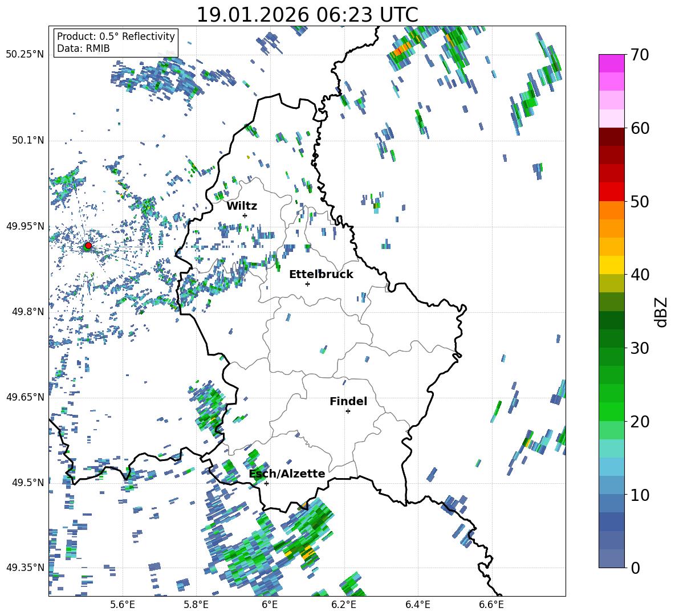Click the 60 tick label on colorbar
This screenshot has width=675, height=616.
coord(640,128)
